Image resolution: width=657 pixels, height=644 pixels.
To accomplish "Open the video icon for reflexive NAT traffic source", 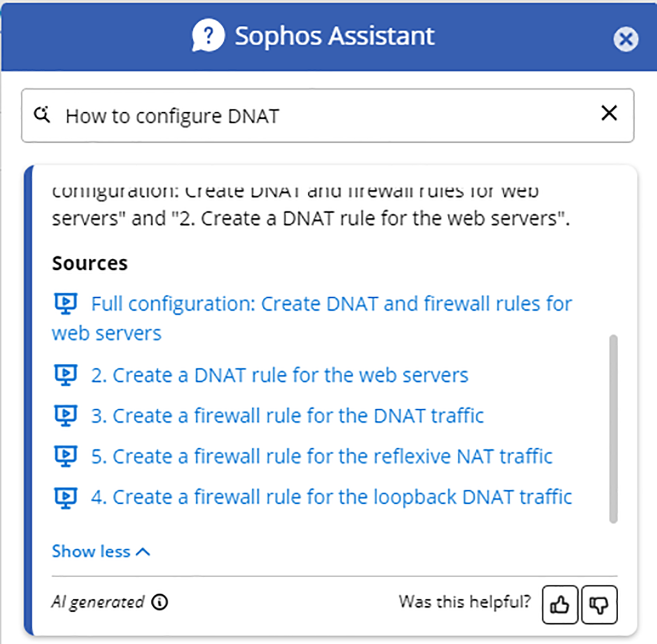I will [65, 456].
